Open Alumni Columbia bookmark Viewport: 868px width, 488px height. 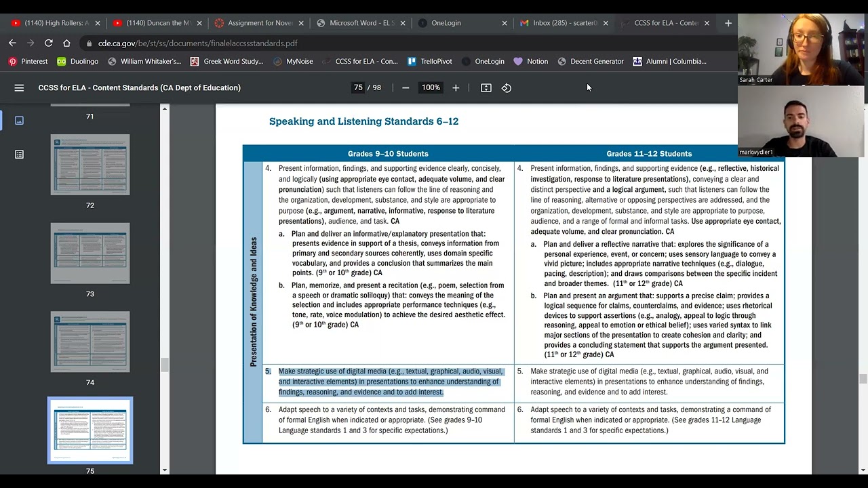pyautogui.click(x=669, y=61)
